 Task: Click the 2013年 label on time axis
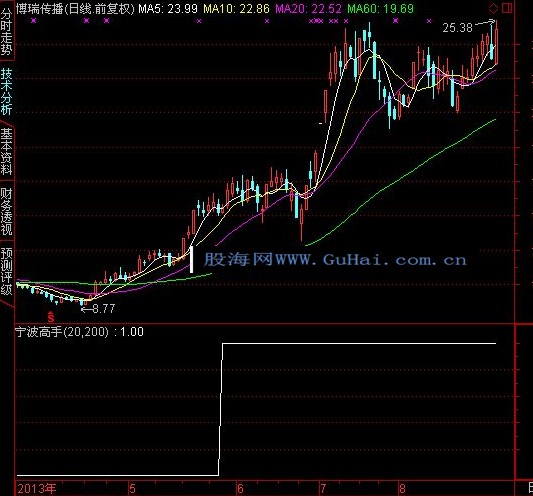coord(37,489)
